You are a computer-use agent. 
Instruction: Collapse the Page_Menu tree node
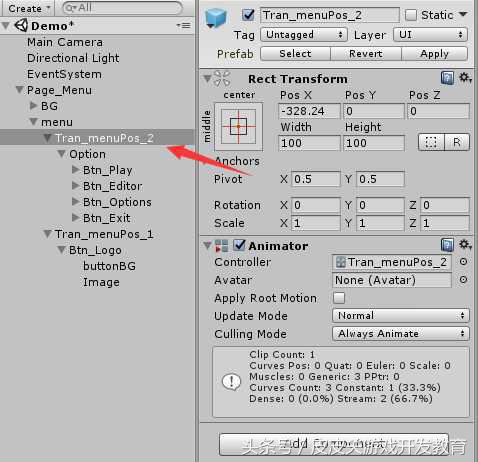tap(20, 90)
